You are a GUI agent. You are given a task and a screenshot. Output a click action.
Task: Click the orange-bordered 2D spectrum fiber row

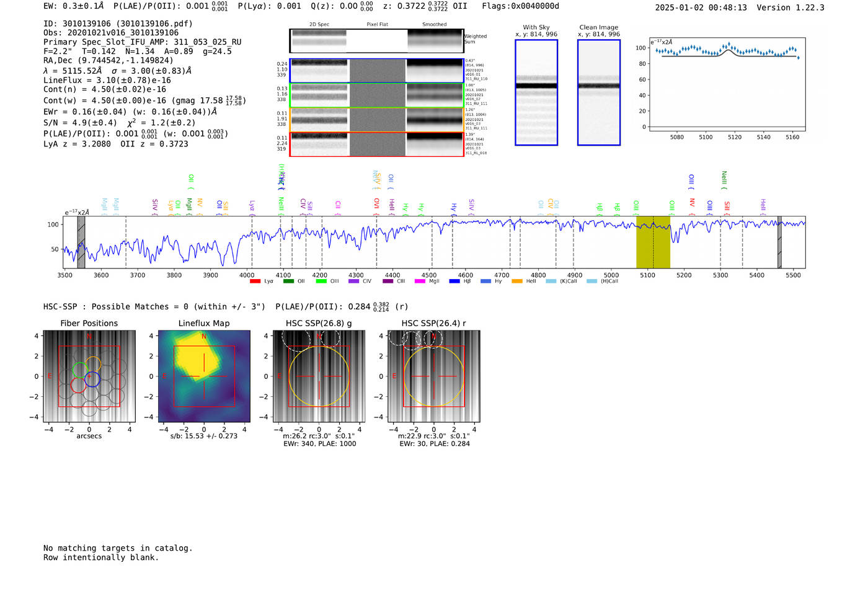point(376,120)
